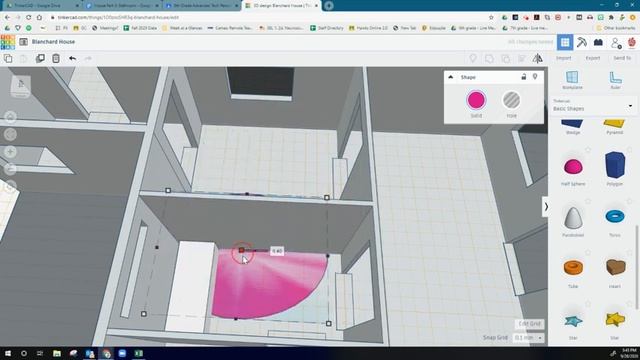640x360 pixels.
Task: Open the browser extensions puzzle menu
Action: coord(611,18)
